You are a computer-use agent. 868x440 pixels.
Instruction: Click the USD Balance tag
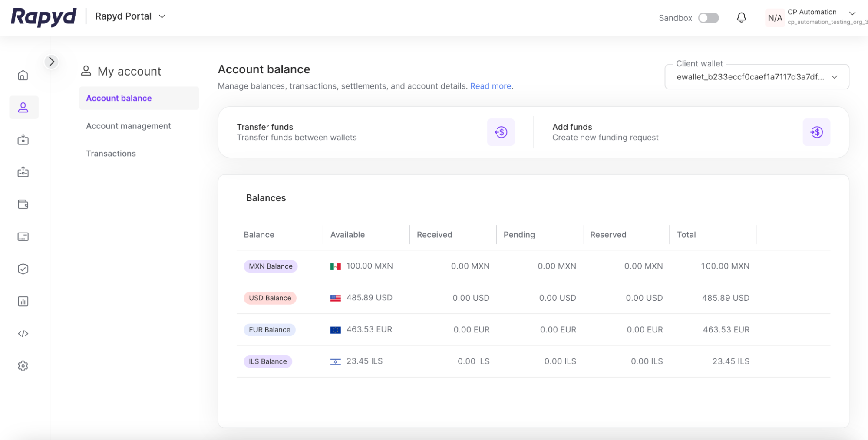pyautogui.click(x=270, y=298)
